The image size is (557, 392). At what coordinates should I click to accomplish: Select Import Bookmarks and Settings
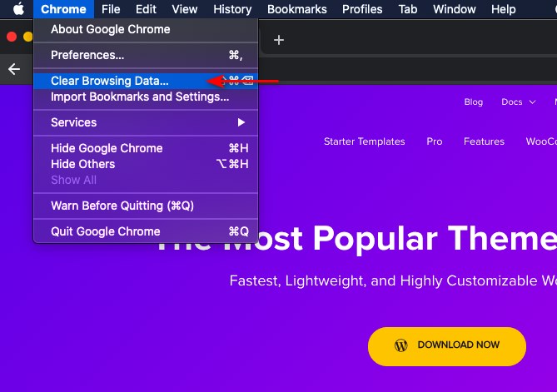pyautogui.click(x=146, y=97)
